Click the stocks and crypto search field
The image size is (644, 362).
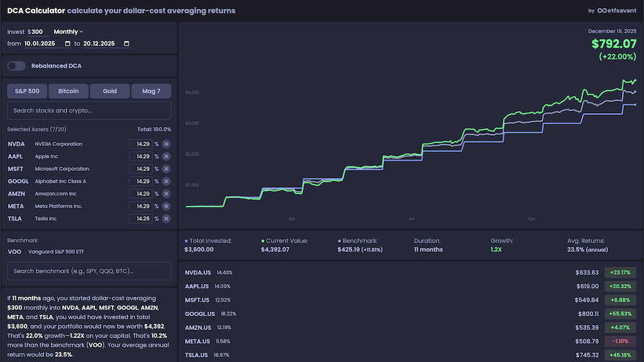(89, 111)
